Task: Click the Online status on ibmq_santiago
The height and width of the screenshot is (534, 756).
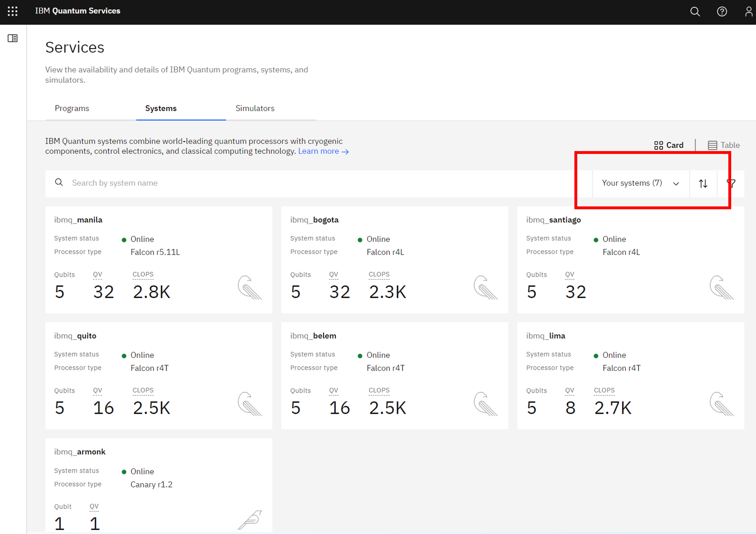Action: tap(614, 239)
